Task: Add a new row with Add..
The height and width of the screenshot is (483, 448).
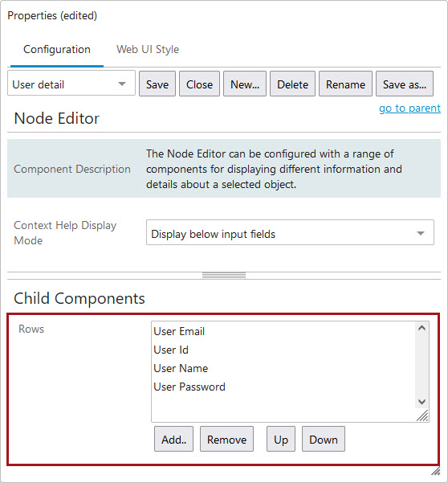Action: [174, 439]
